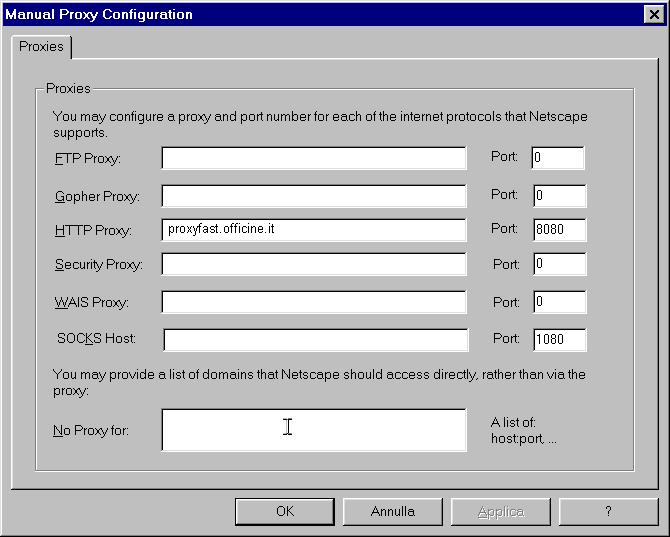
Task: Click the FTP Proxy address field
Action: pyautogui.click(x=313, y=158)
